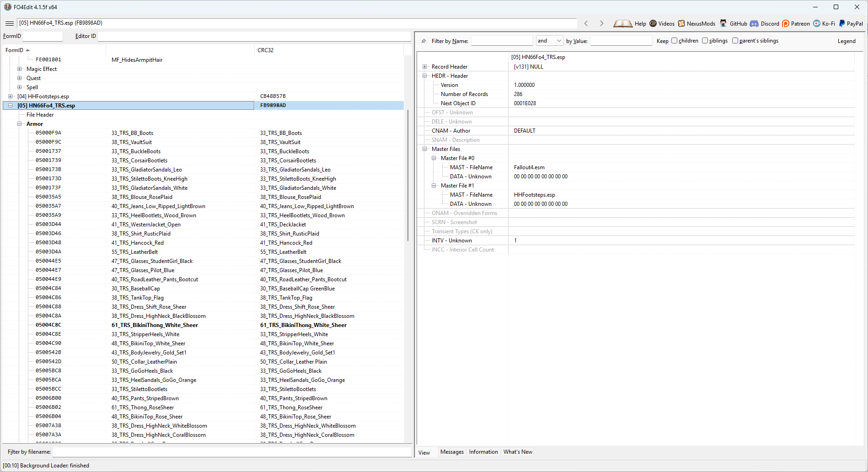868x472 pixels.
Task: Enable the Keep children checkbox
Action: (x=674, y=41)
